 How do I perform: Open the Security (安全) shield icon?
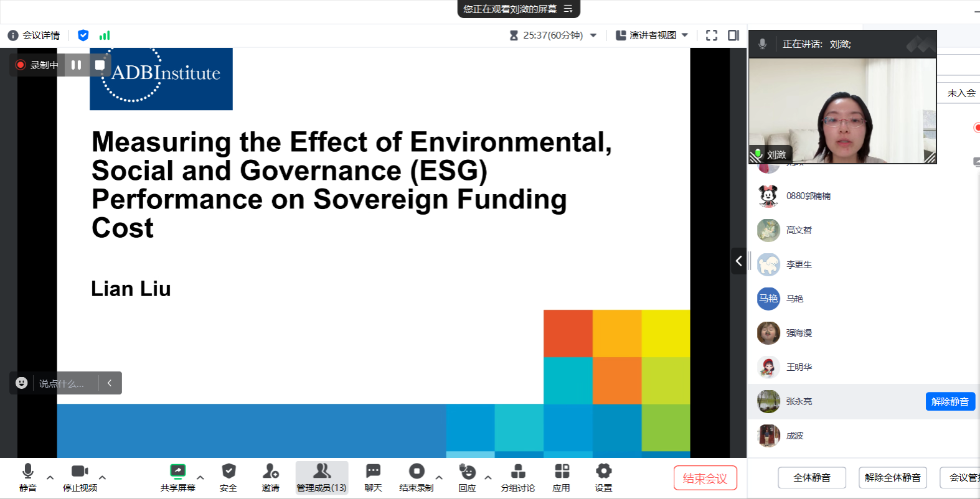point(229,472)
